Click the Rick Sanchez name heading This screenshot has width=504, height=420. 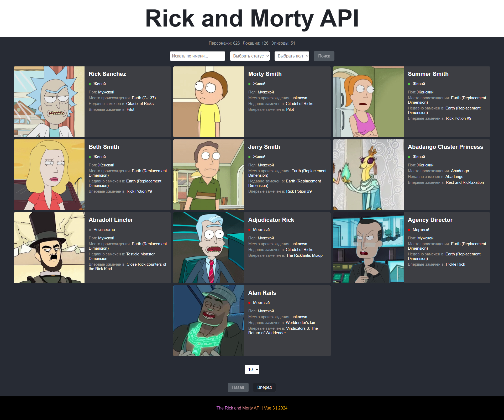tap(107, 74)
